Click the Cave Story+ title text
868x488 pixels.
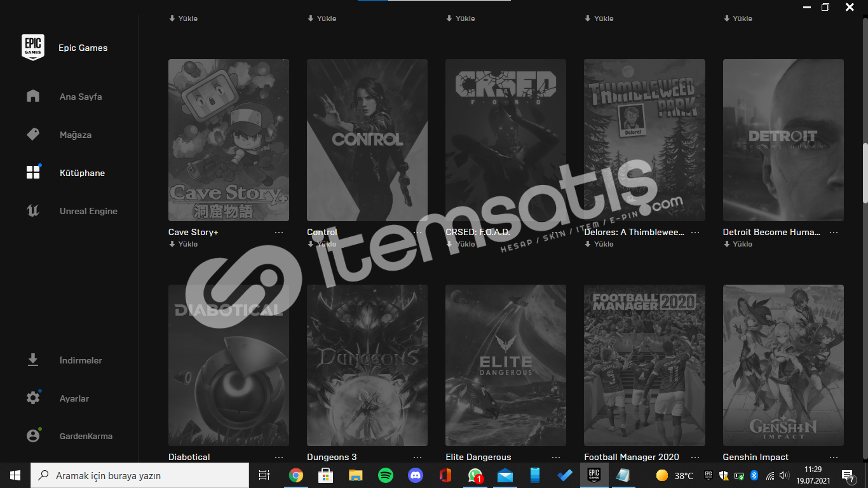pos(193,232)
